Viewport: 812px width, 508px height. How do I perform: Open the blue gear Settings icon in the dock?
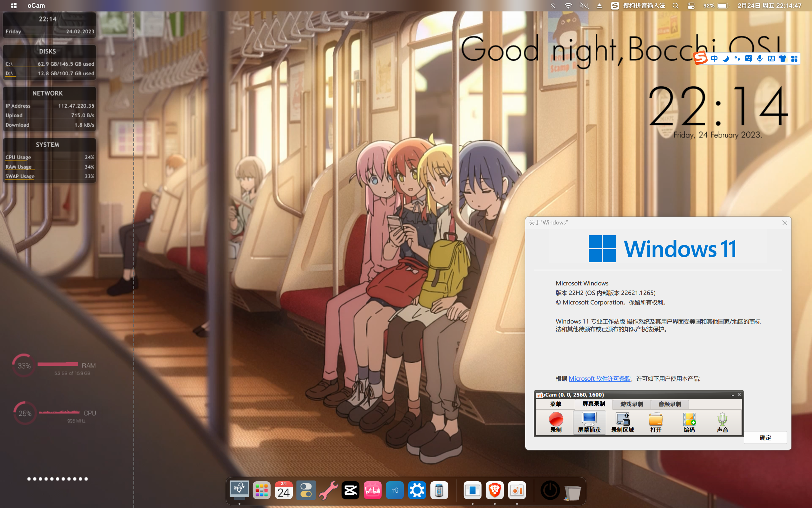point(417,491)
